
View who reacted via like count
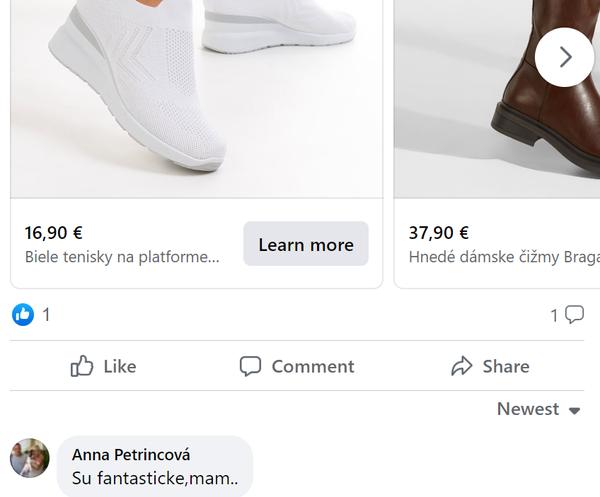pyautogui.click(x=46, y=315)
